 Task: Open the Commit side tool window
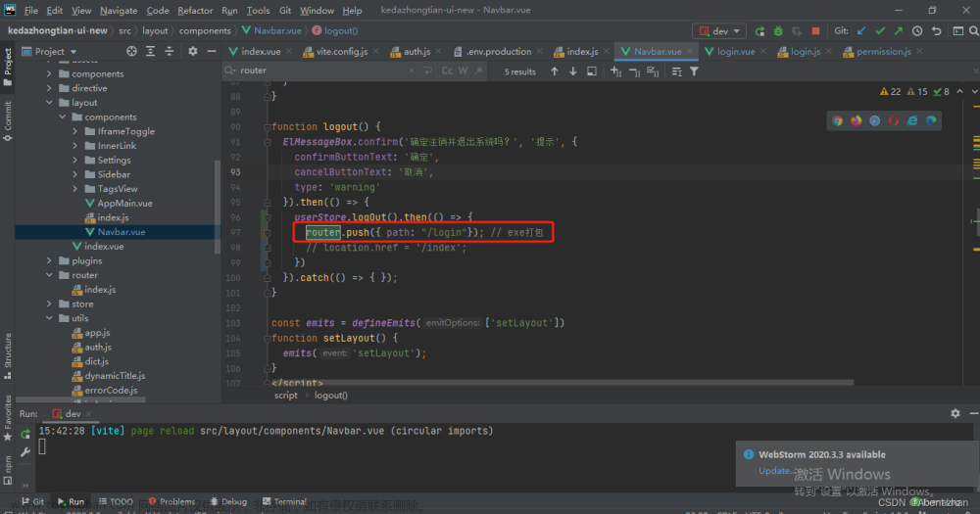click(x=8, y=120)
